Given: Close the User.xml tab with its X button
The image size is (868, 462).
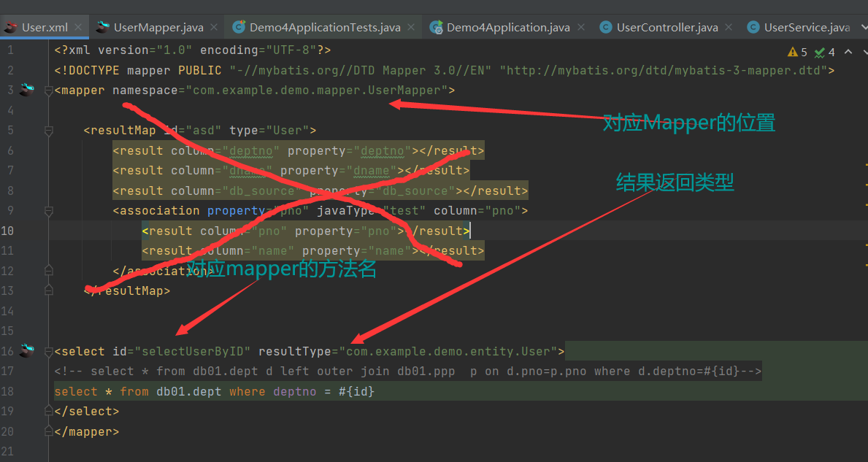Looking at the screenshot, I should [x=77, y=26].
